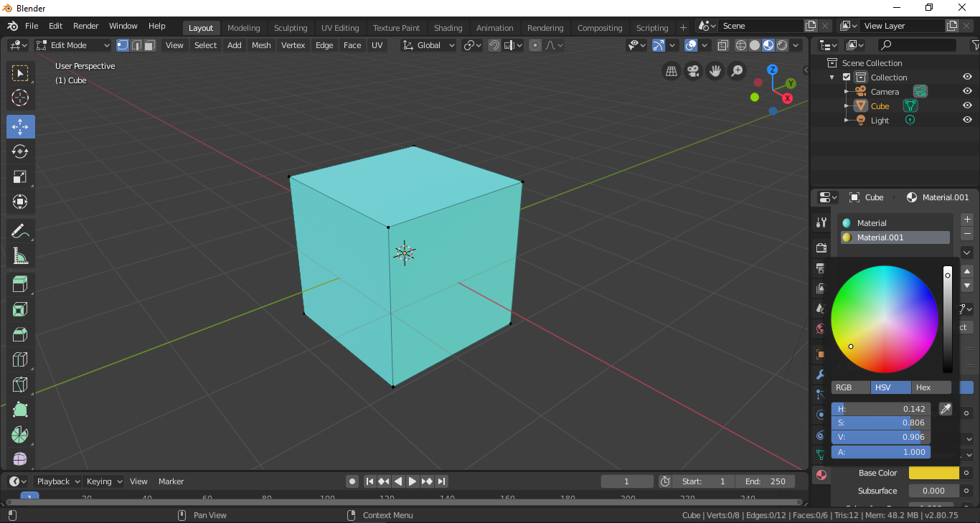
Task: Open the Mode dropdown showing Edit Mode
Action: (x=72, y=44)
